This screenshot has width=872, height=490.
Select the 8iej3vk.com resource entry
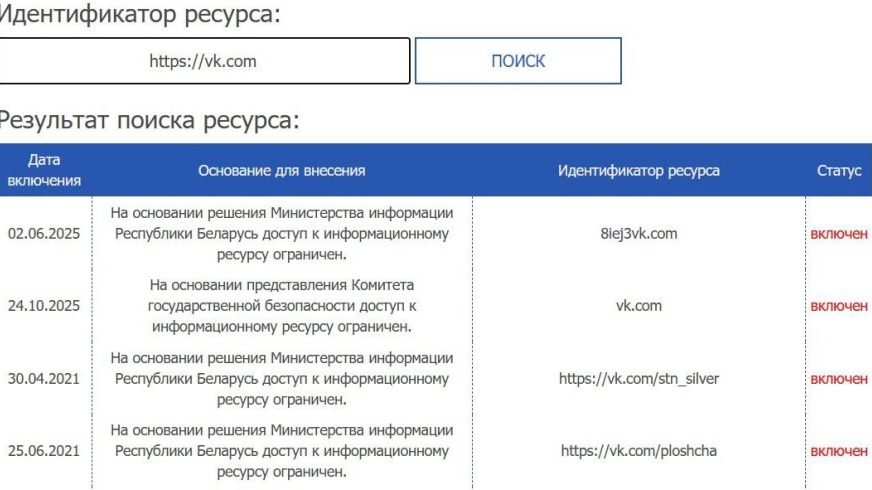(x=638, y=234)
